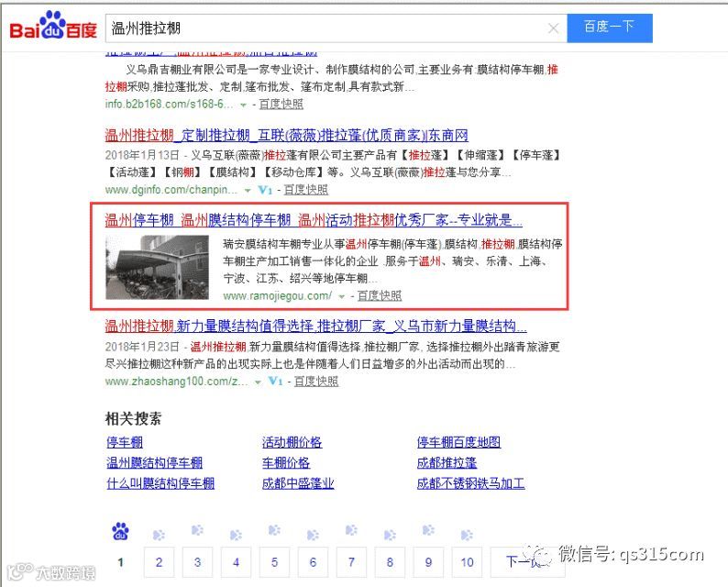Viewport: 728px width, 587px height.
Task: Open result 温州停车棚_温州膜结构停车棚 title
Action: [314, 219]
